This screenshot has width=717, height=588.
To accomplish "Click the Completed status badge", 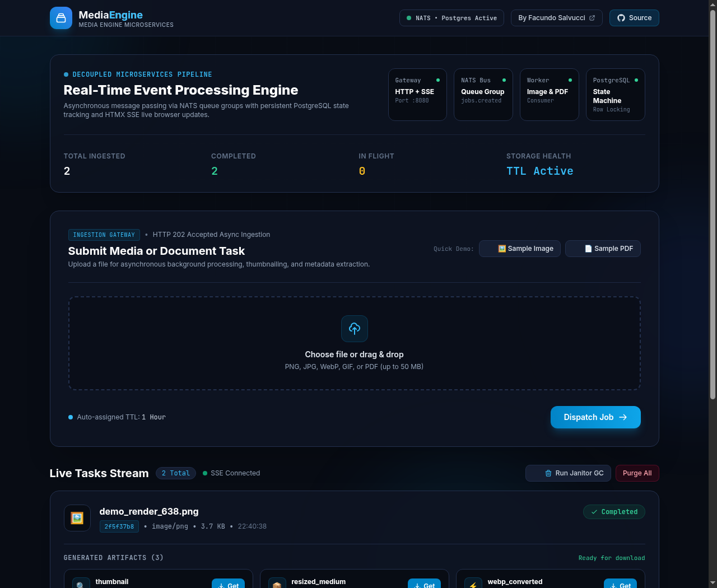I will (x=614, y=512).
